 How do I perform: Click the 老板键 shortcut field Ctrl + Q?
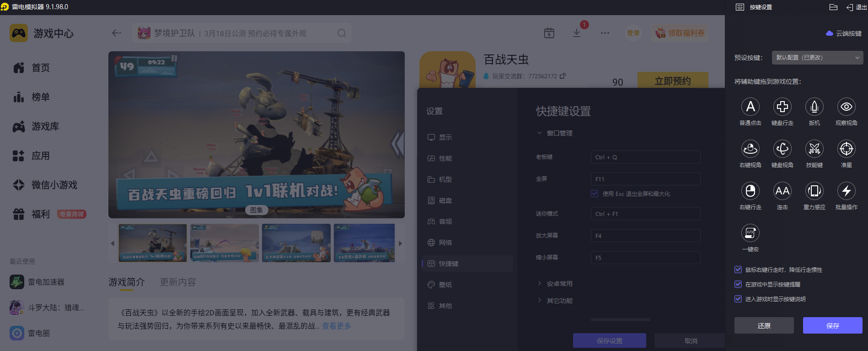646,157
